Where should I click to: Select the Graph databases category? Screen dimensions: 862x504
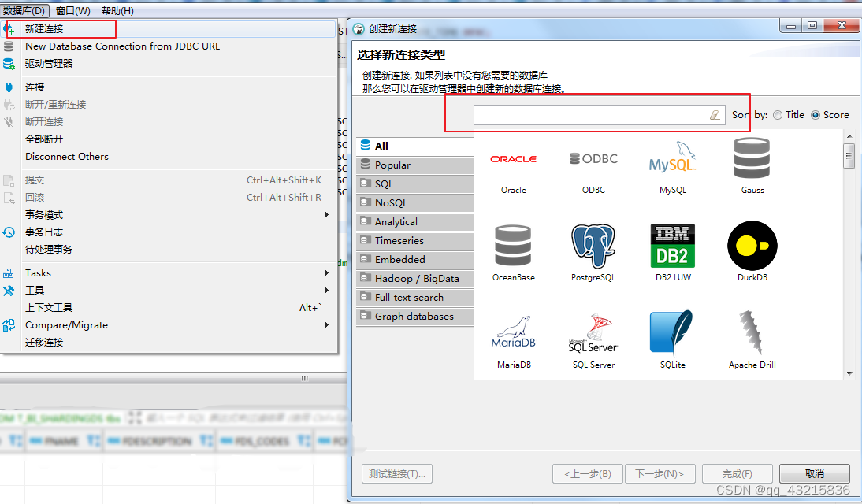coord(415,316)
